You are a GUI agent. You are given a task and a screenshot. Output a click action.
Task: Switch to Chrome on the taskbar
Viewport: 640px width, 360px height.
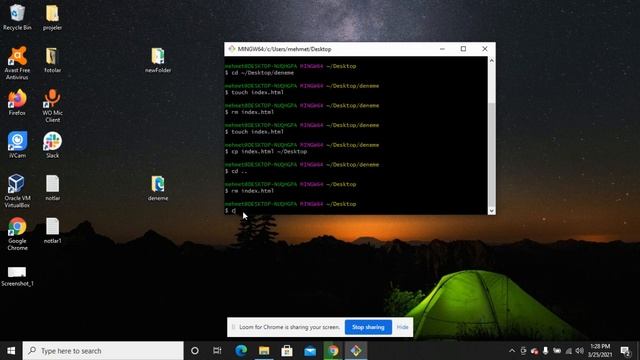(x=333, y=351)
